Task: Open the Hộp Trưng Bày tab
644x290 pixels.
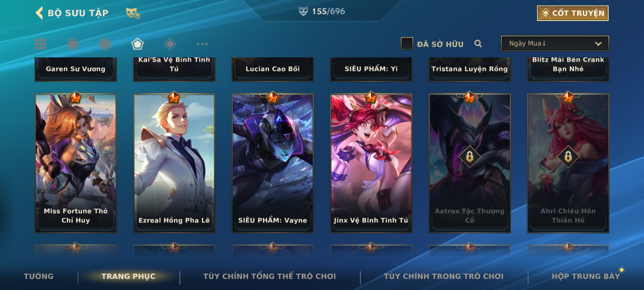Action: tap(586, 276)
